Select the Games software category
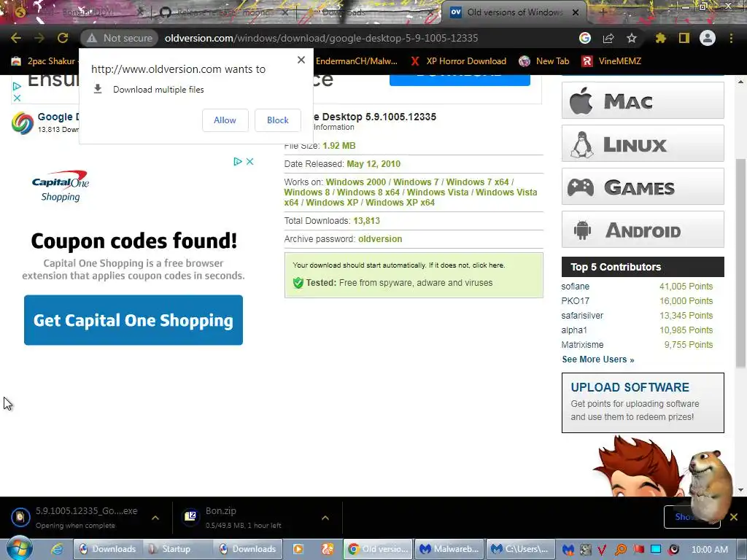The width and height of the screenshot is (747, 560). click(x=643, y=186)
